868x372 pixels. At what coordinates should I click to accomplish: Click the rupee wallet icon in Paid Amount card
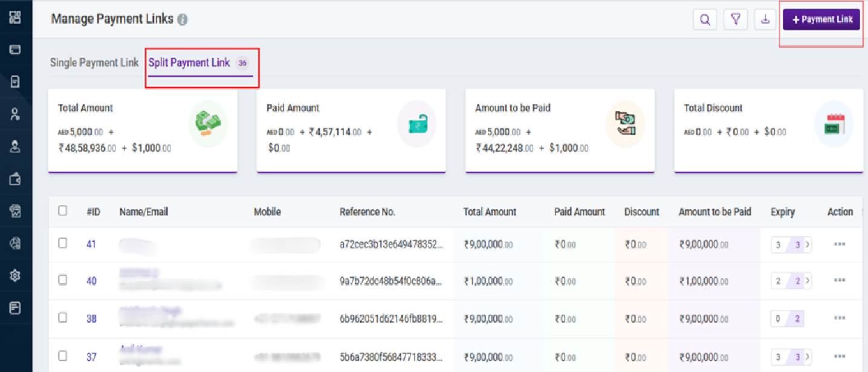point(416,124)
